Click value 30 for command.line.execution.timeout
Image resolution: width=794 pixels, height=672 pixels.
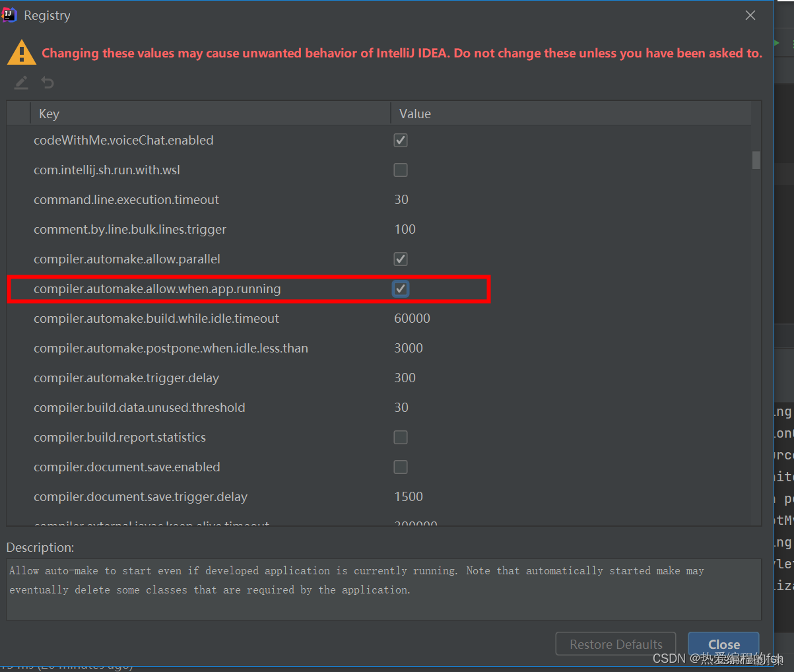pyautogui.click(x=401, y=199)
